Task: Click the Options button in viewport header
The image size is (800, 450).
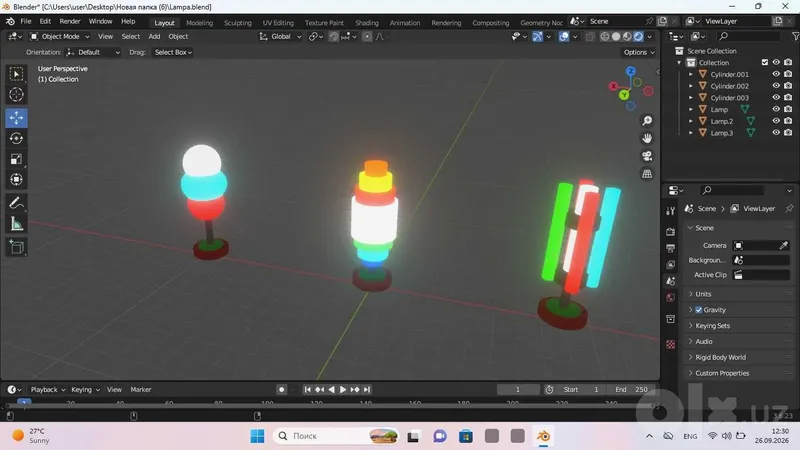Action: (x=638, y=52)
